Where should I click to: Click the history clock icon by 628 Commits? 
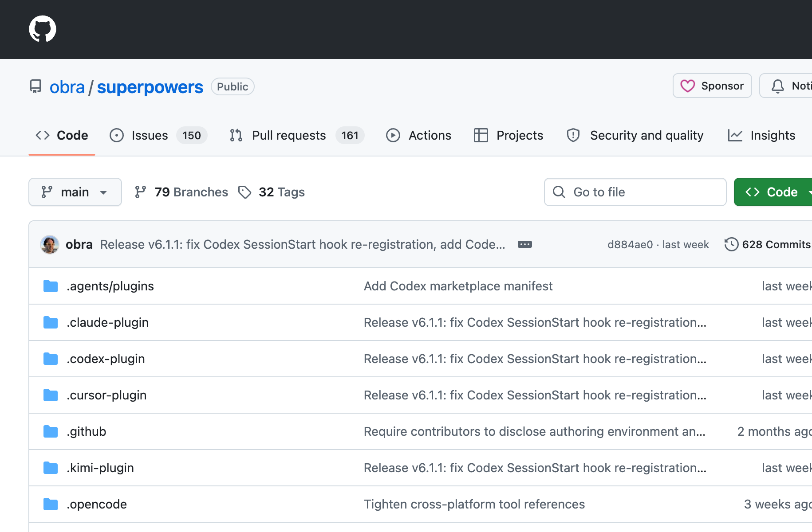pos(731,244)
